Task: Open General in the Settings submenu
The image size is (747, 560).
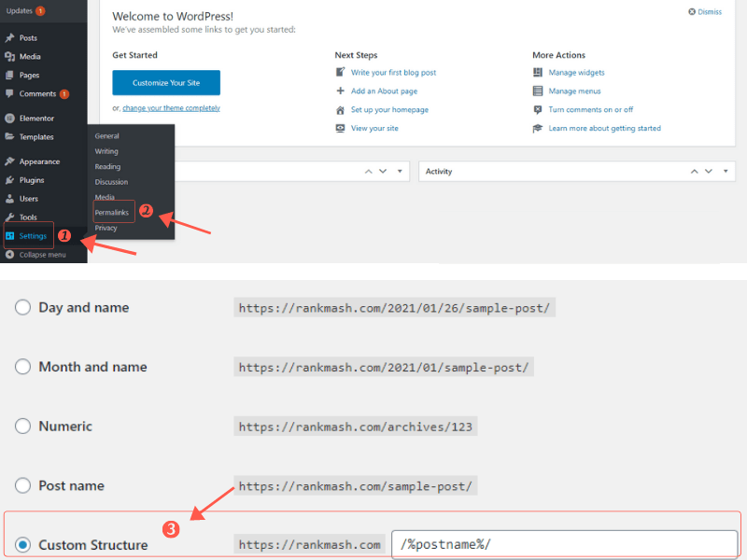Action: (x=106, y=136)
